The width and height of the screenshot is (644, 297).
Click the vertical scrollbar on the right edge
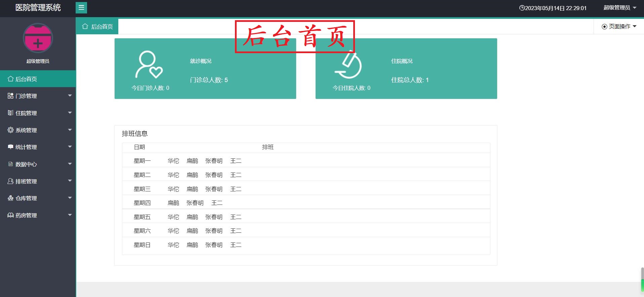pos(642,279)
